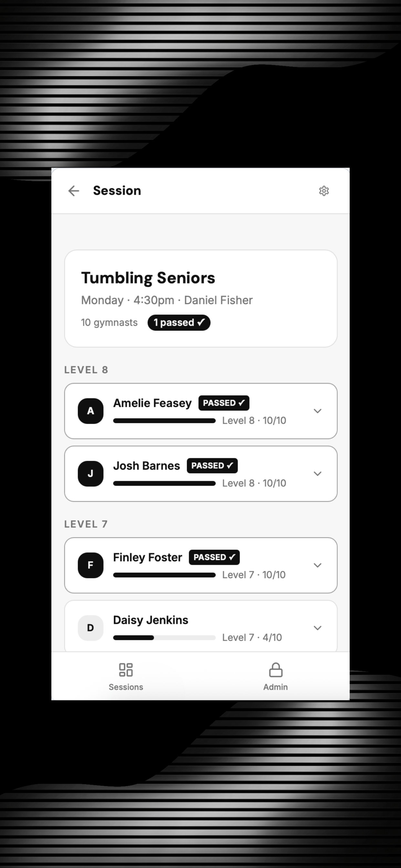The height and width of the screenshot is (868, 401).
Task: Click the Sessions grid icon
Action: [126, 670]
